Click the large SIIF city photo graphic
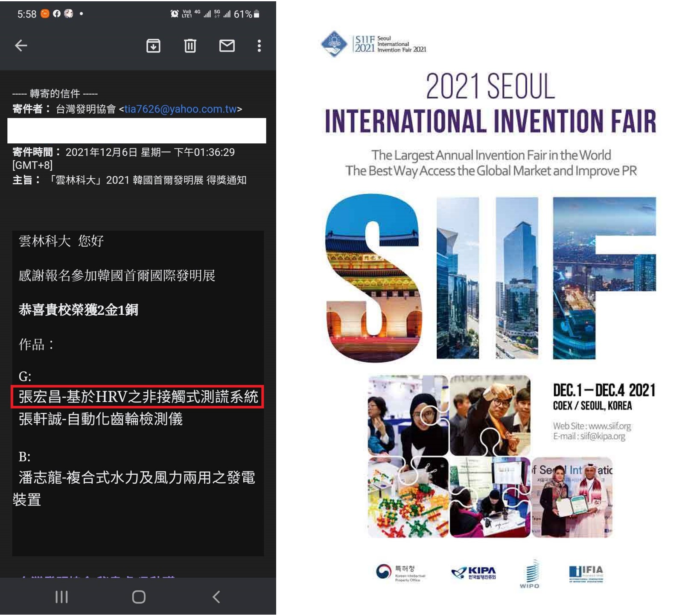The width and height of the screenshot is (700, 615). pyautogui.click(x=490, y=278)
